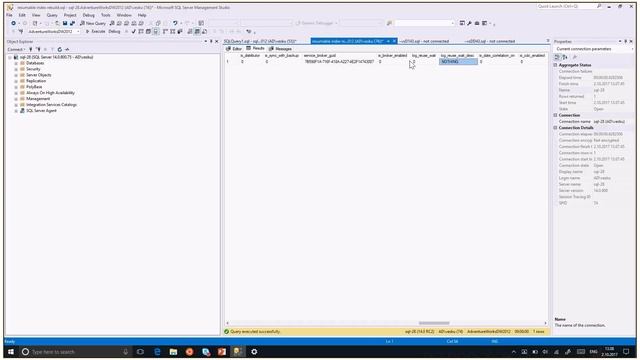The image size is (640, 360).
Task: Select the Management tree node
Action: [38, 99]
